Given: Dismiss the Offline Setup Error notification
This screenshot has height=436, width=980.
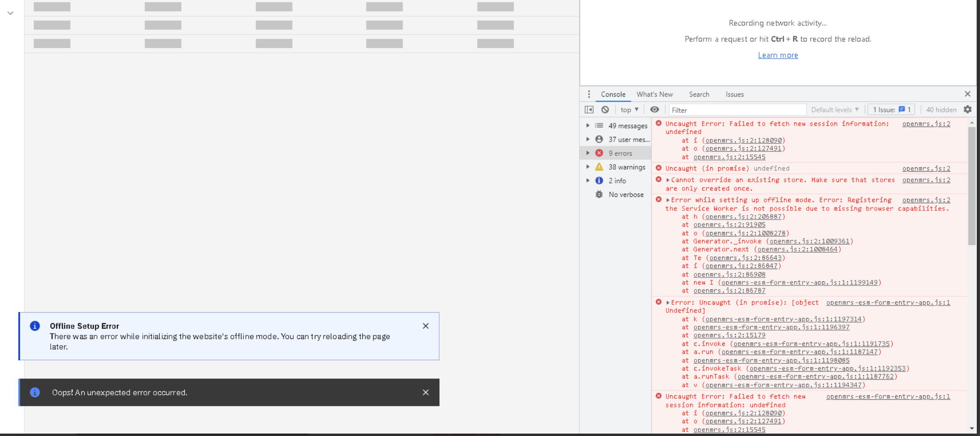Looking at the screenshot, I should [x=426, y=326].
